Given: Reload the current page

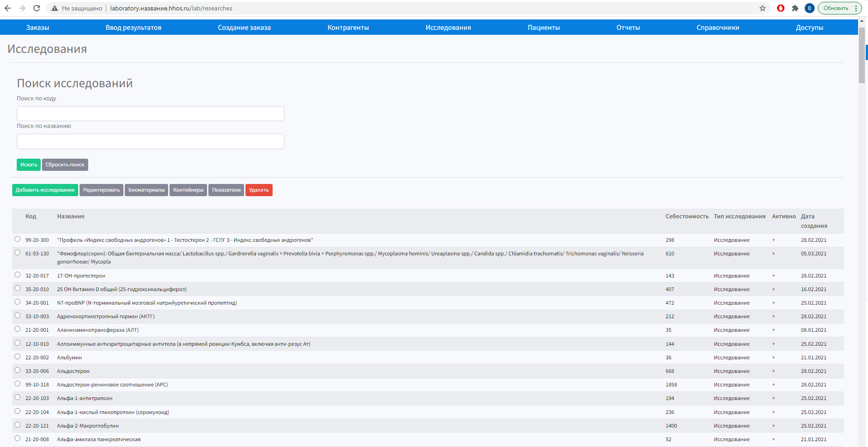Looking at the screenshot, I should [x=37, y=8].
